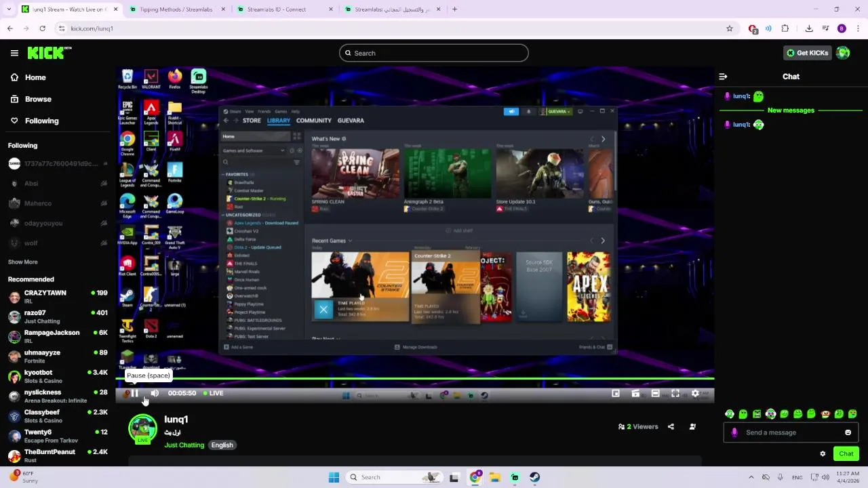Select the first quick emote in chat
Viewport: 868px width, 488px height.
[x=730, y=414]
